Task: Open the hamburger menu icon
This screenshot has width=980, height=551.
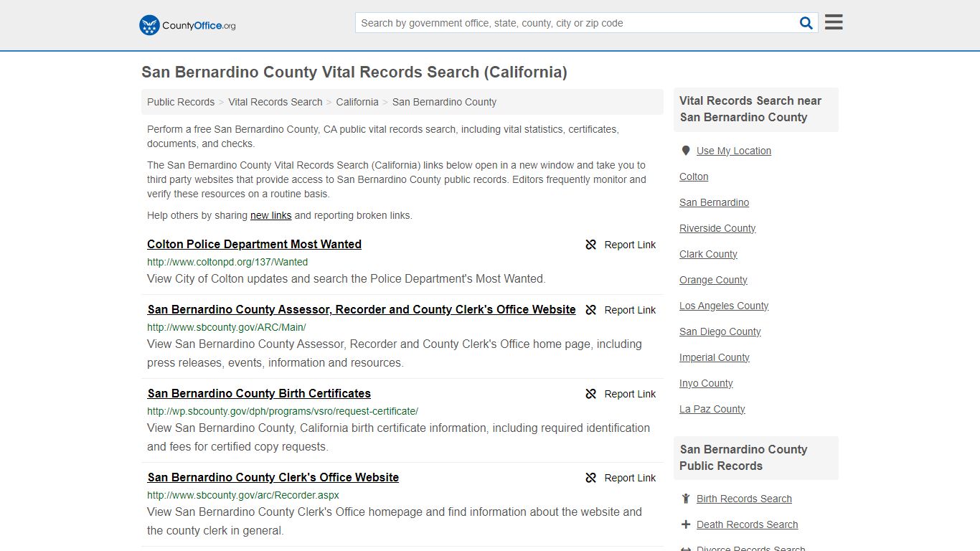Action: pyautogui.click(x=834, y=22)
